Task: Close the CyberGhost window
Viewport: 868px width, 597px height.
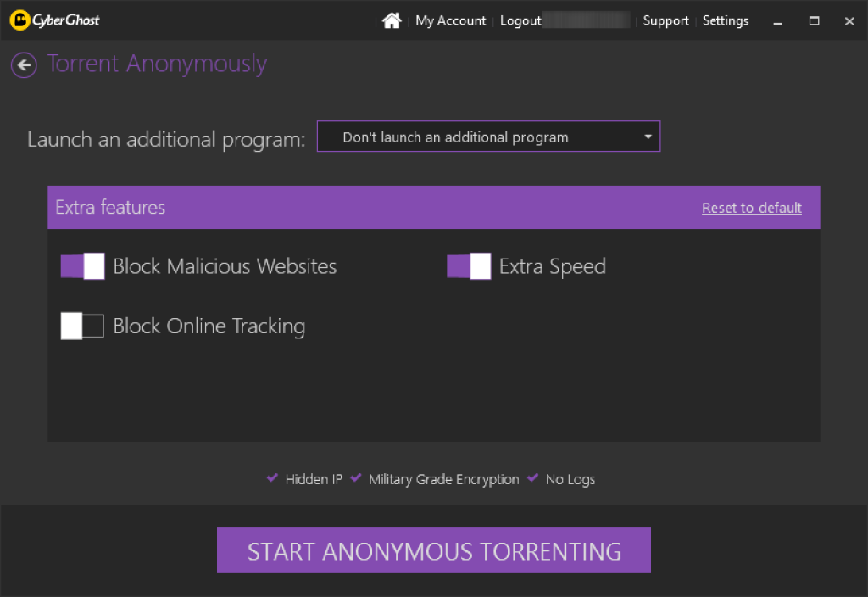Action: pos(849,20)
